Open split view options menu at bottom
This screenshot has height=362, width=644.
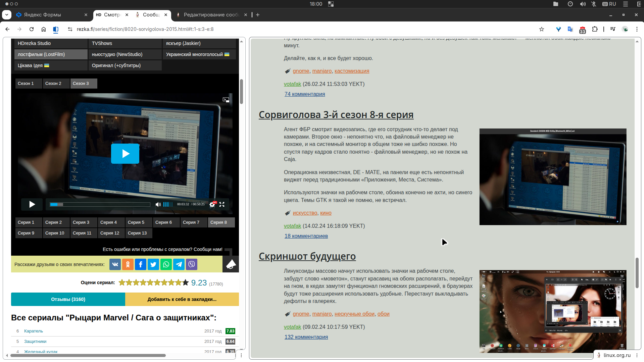pyautogui.click(x=241, y=355)
